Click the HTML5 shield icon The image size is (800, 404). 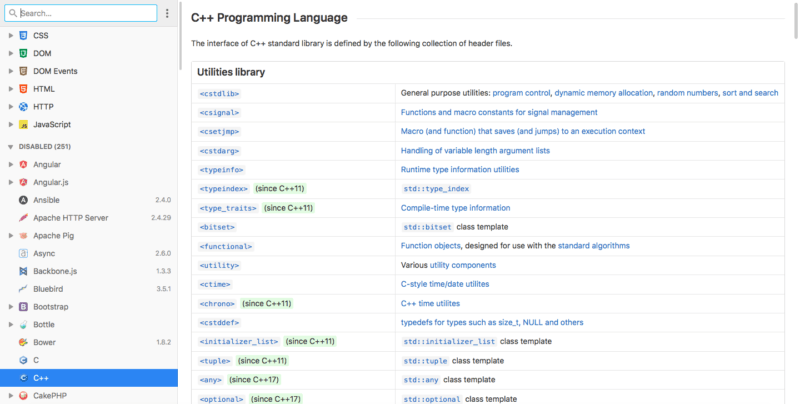[23, 89]
